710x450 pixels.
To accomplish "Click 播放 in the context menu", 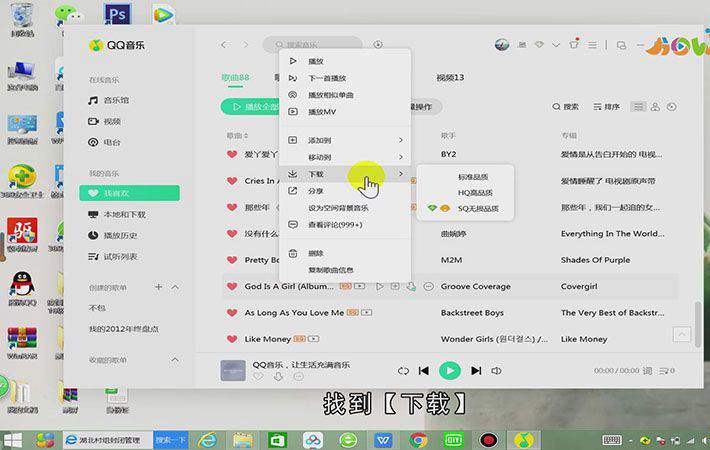I will pyautogui.click(x=316, y=61).
